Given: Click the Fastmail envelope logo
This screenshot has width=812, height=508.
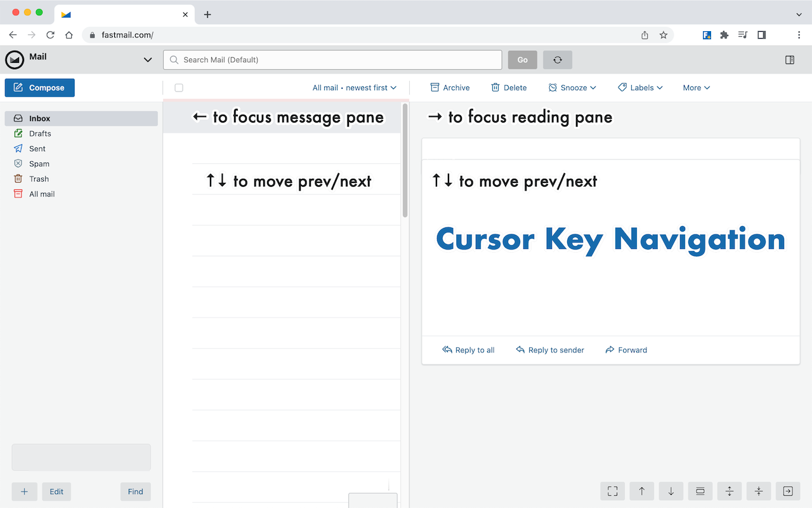Looking at the screenshot, I should pos(14,59).
